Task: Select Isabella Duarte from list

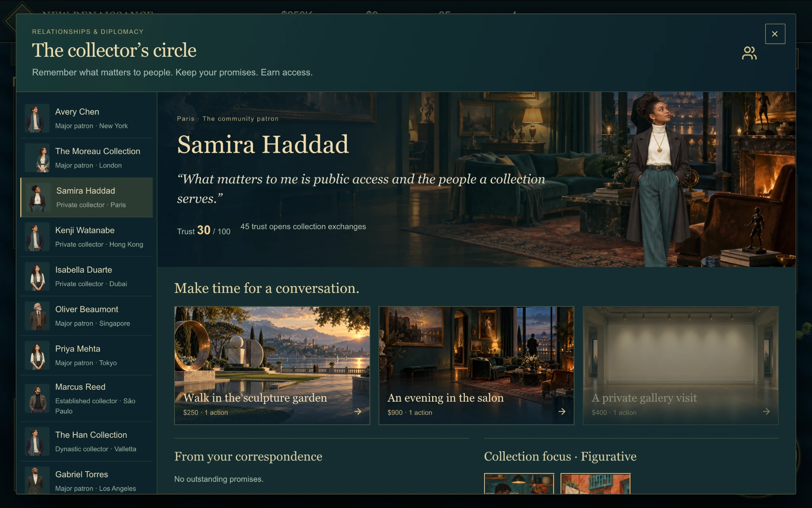Action: pos(86,276)
